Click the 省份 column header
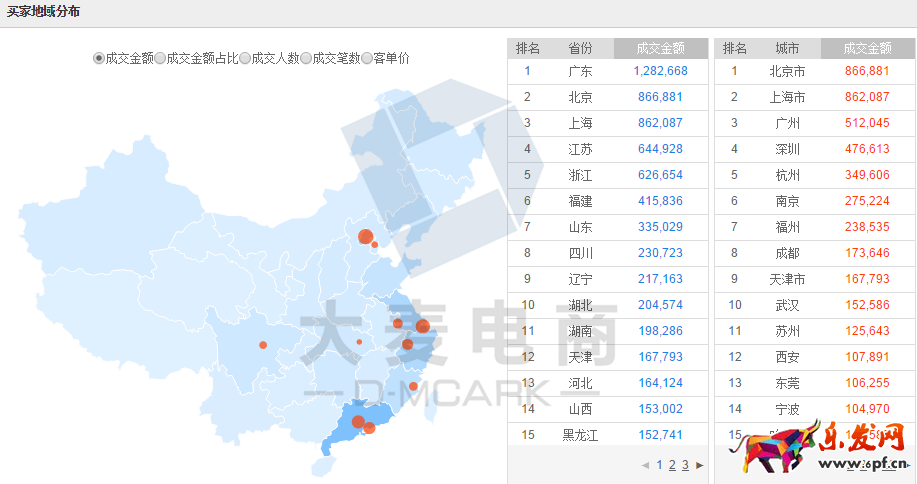Viewport: 917px width, 484px height. click(x=580, y=48)
